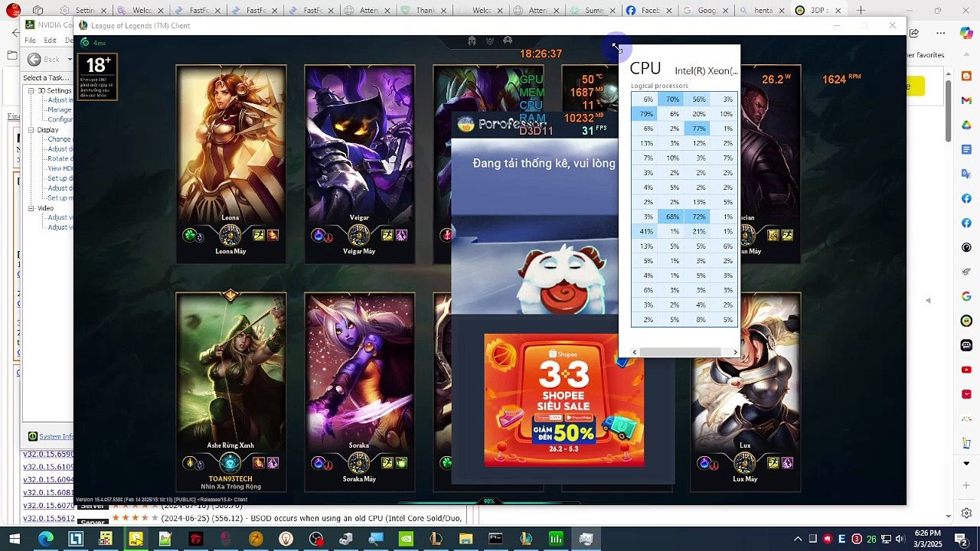This screenshot has width=980, height=551.
Task: Open Windows Start menu
Action: click(x=15, y=539)
